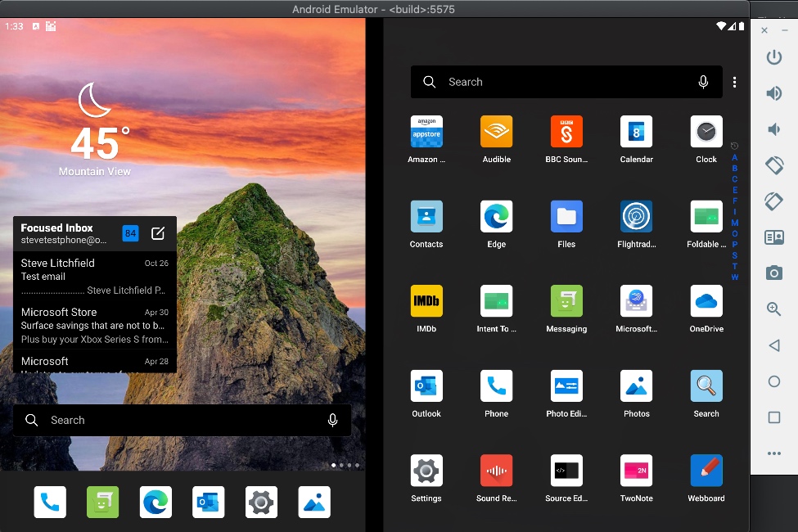Open emulator extended controls (three dots)
Viewport: 798px width, 532px height.
(774, 453)
